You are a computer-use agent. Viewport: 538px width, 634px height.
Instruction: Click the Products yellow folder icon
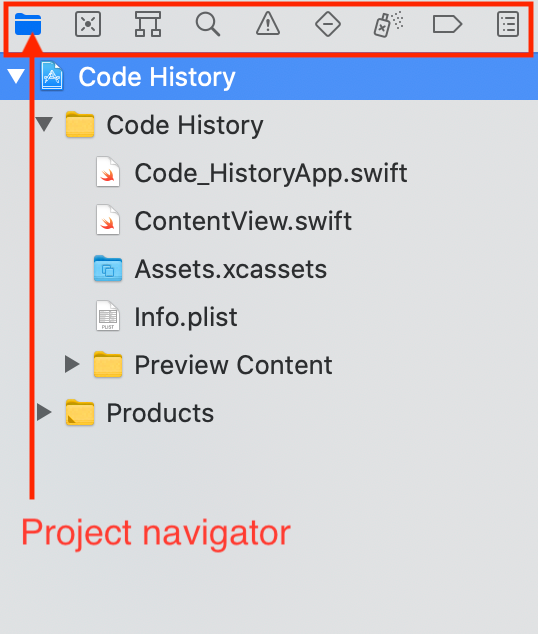[80, 412]
